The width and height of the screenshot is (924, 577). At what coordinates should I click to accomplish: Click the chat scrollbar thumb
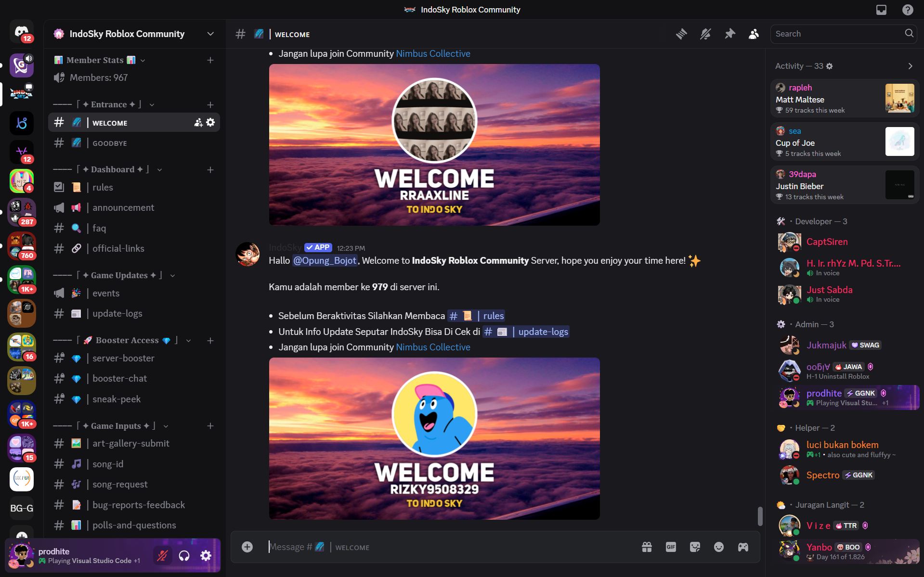[760, 516]
